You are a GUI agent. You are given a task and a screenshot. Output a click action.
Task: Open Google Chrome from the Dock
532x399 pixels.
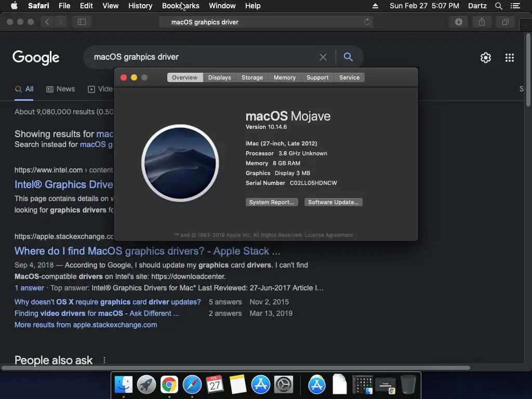click(x=169, y=384)
